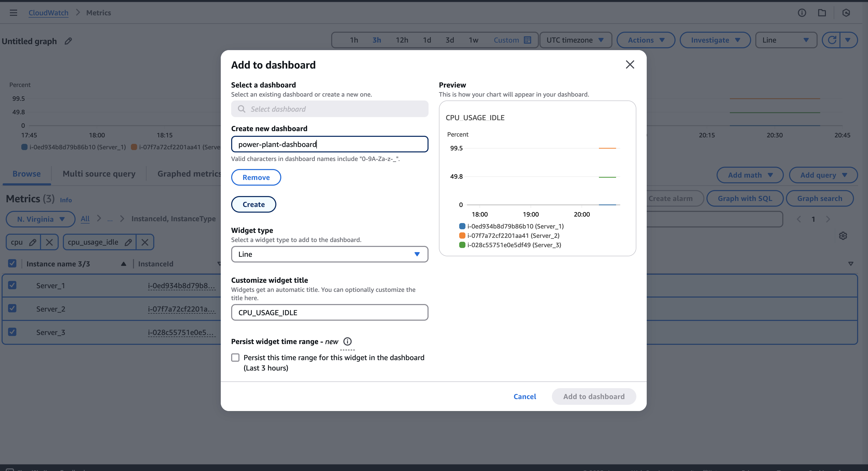Enable Persist this time range checkbox
The width and height of the screenshot is (868, 471).
[235, 358]
